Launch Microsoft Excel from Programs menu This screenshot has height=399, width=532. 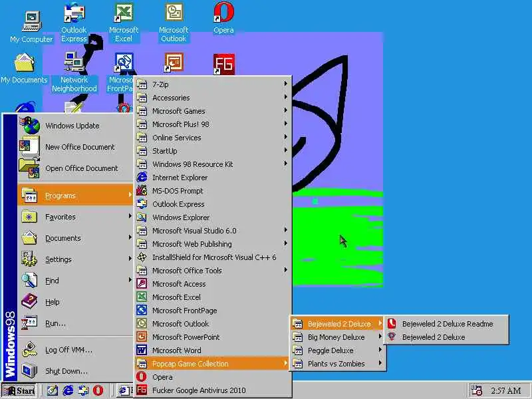(x=212, y=297)
